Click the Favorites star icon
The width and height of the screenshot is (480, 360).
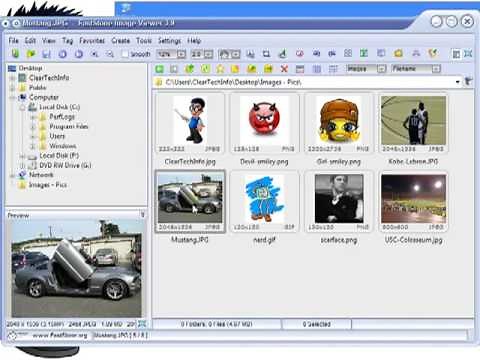[220, 69]
